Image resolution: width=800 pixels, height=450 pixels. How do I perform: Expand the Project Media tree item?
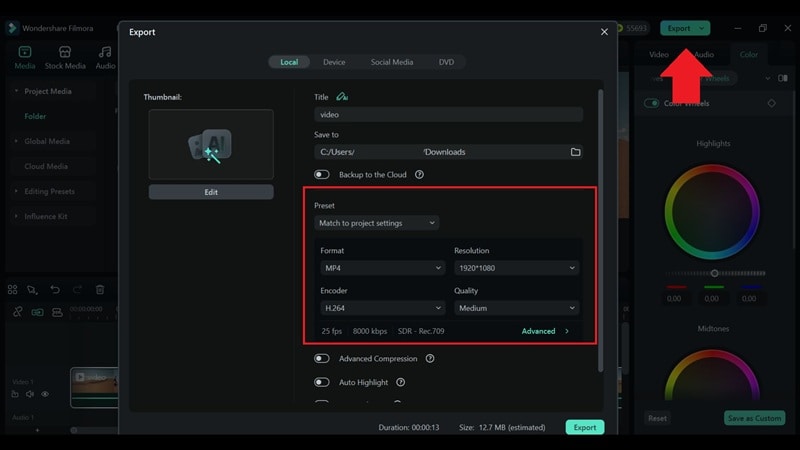click(16, 91)
